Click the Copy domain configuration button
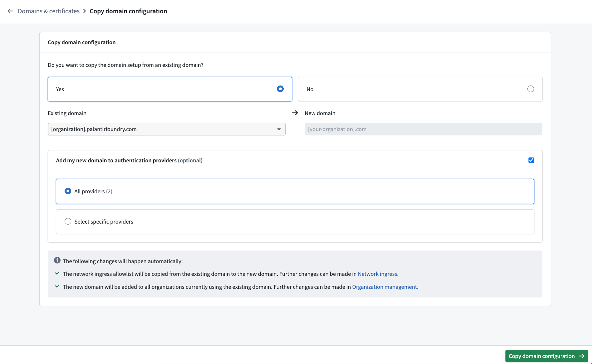Viewport: 592px width, 364px height. [547, 356]
